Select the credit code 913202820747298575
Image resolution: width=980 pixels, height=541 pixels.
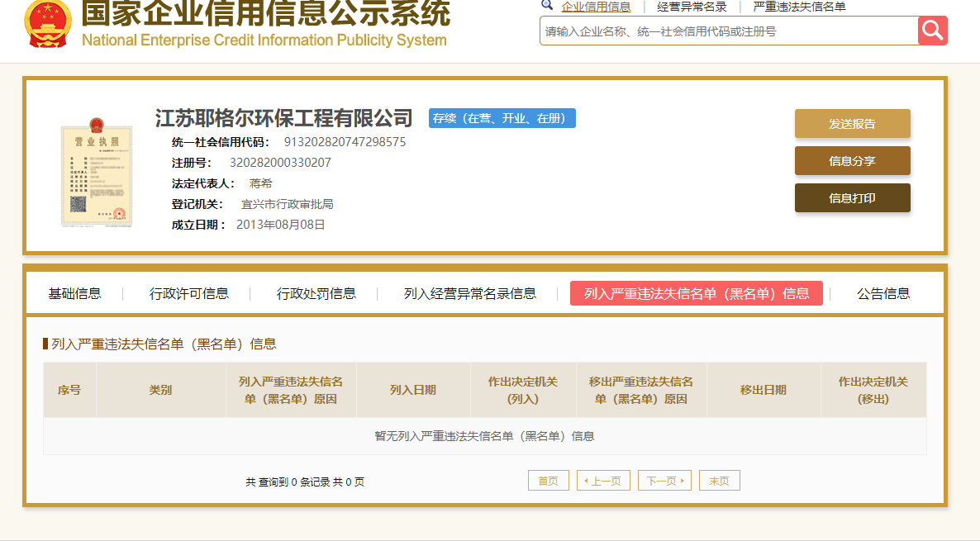tap(345, 142)
